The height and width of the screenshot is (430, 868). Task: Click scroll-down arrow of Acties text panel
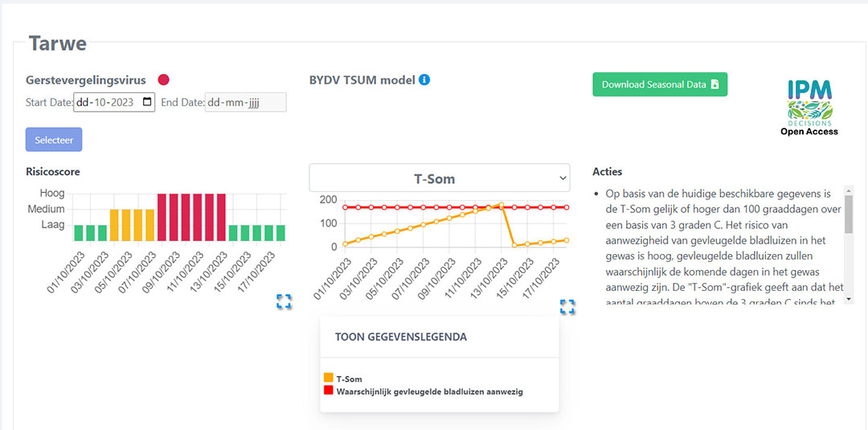point(850,299)
